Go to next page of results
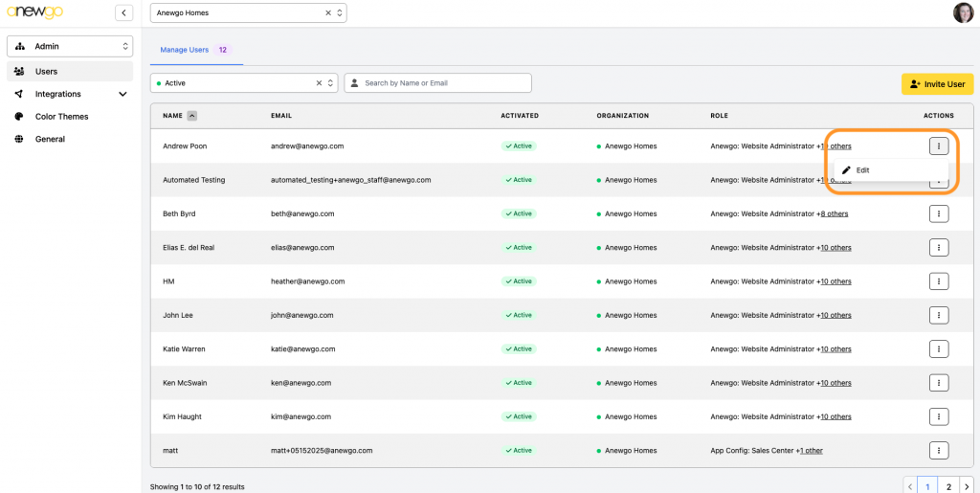980x493 pixels. [967, 486]
